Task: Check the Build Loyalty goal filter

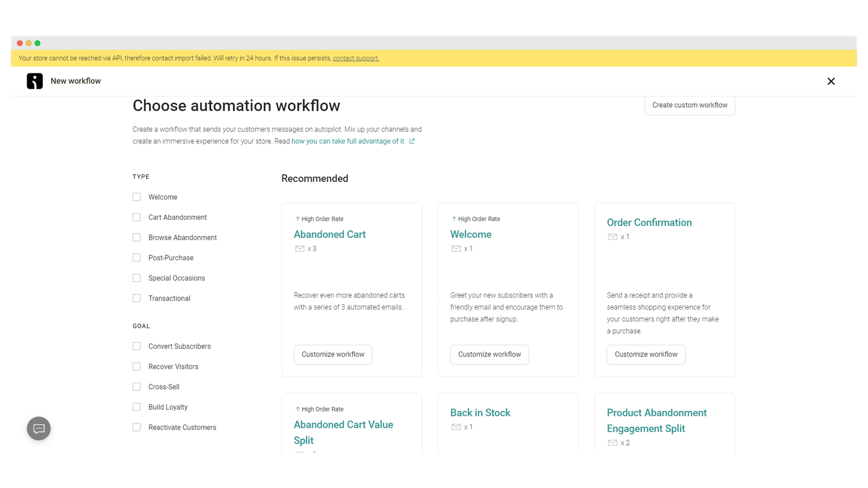Action: 137,407
